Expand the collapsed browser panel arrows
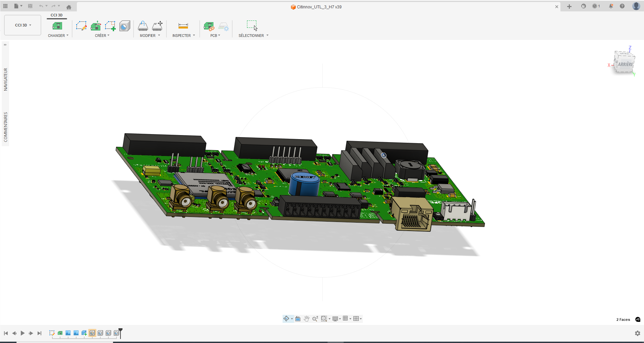 click(5, 45)
